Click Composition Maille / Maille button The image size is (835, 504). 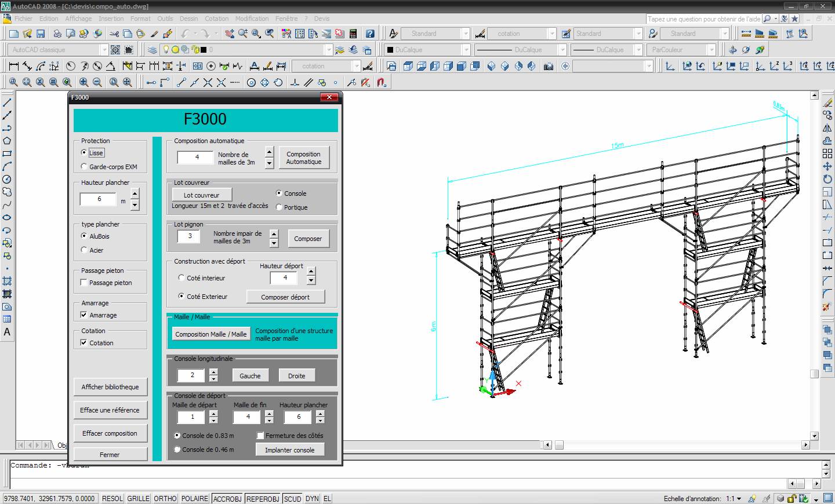click(210, 334)
